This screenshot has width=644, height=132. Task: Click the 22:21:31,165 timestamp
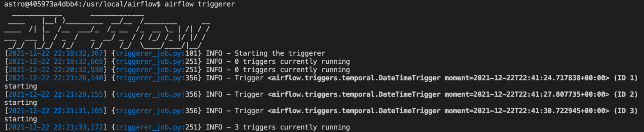78,111
